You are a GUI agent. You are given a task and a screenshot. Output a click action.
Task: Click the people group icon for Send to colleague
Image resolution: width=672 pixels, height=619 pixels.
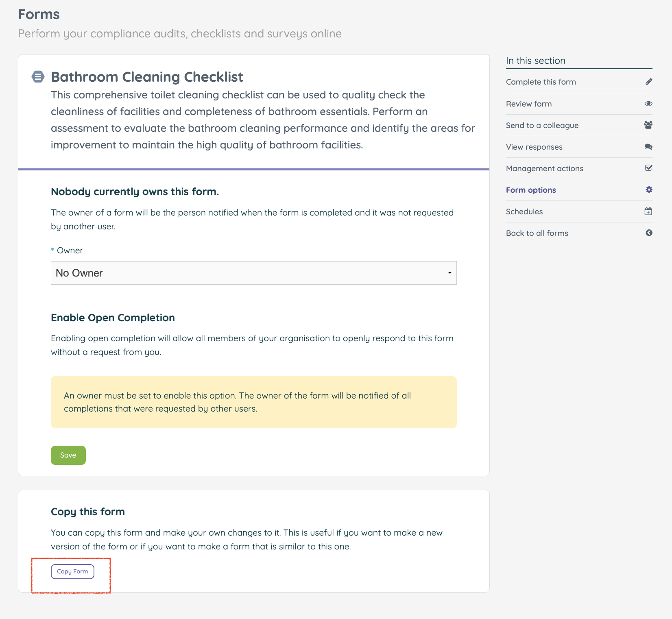click(x=648, y=125)
